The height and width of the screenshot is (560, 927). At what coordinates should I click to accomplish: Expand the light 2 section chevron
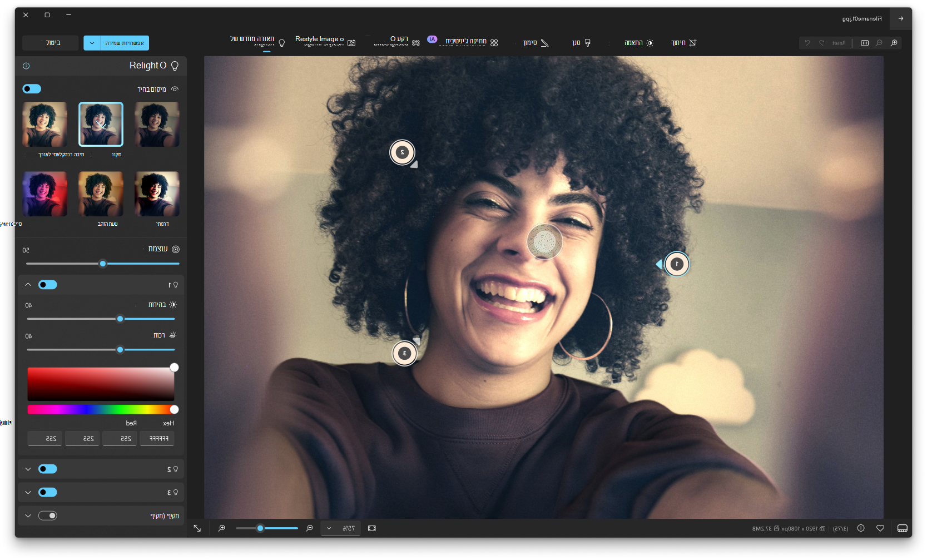pos(28,469)
